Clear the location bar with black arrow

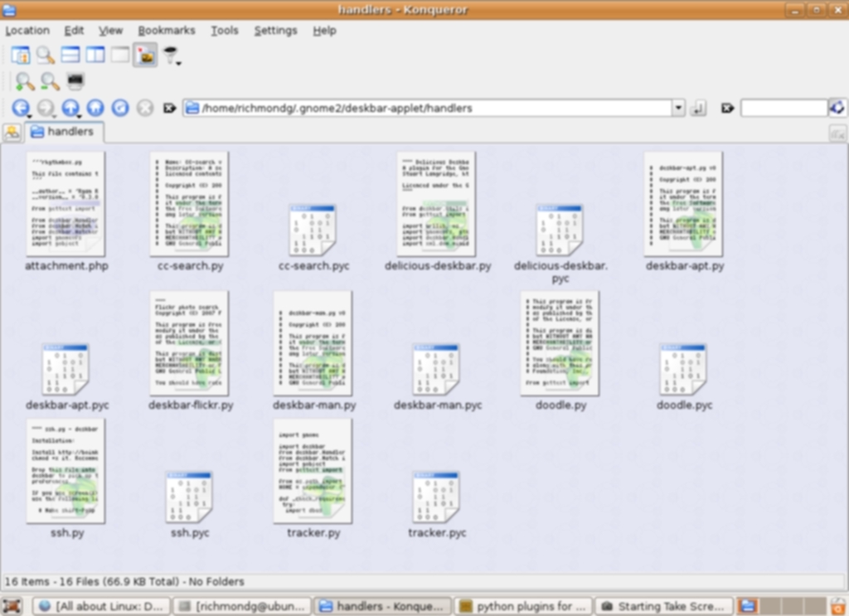(169, 109)
